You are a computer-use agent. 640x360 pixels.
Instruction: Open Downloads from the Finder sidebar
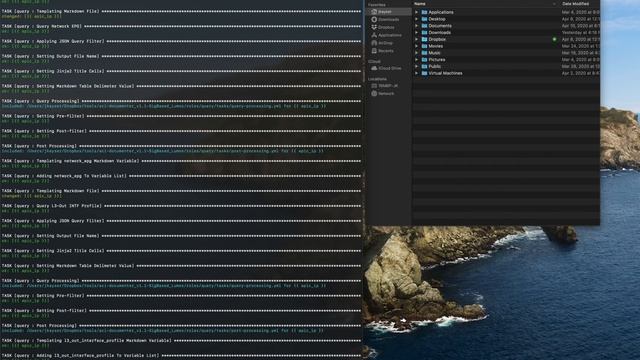point(385,20)
